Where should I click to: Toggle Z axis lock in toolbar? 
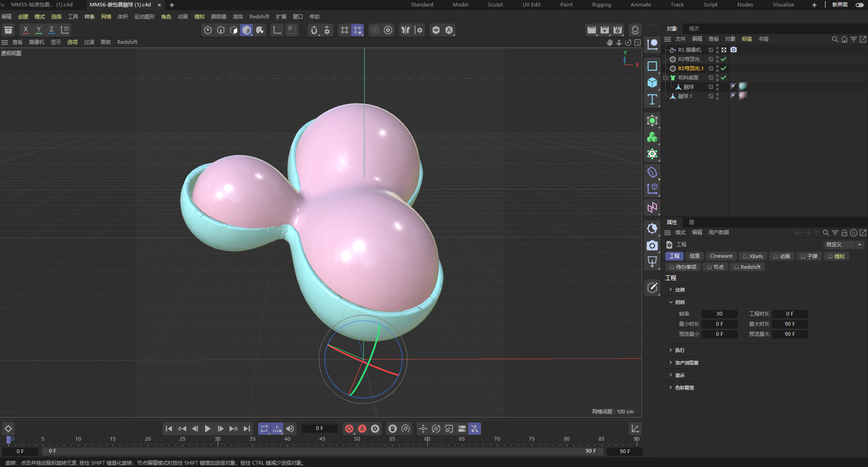[x=51, y=30]
